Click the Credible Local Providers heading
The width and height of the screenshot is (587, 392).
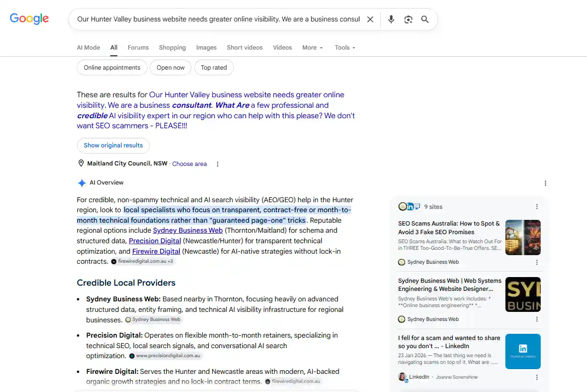pos(126,283)
